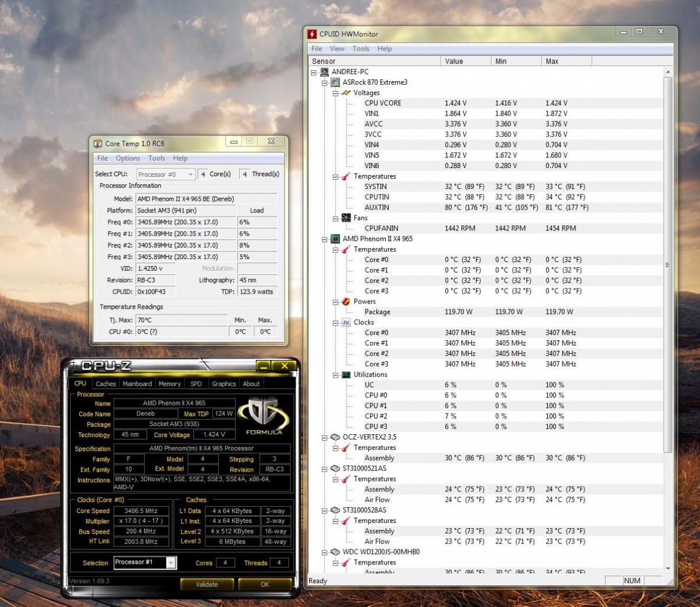Click the thermometer icon under ST31000528AS
The image size is (700, 607).
pyautogui.click(x=346, y=521)
